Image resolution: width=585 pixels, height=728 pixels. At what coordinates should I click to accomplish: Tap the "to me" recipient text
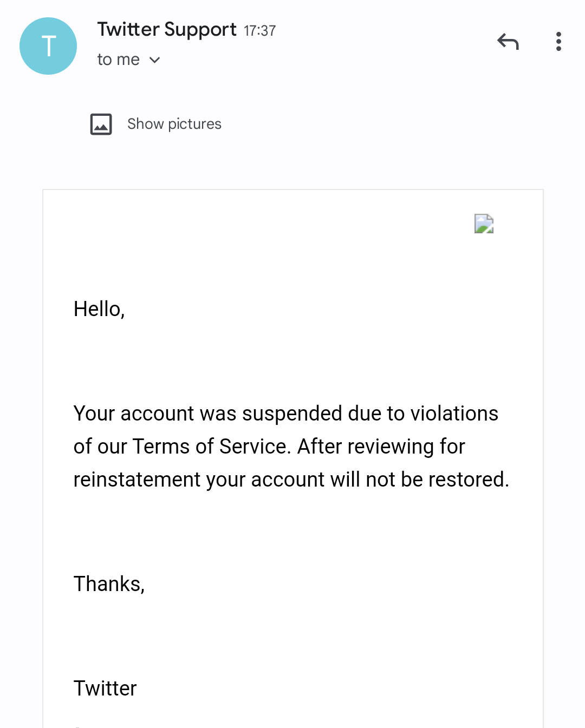(x=118, y=60)
